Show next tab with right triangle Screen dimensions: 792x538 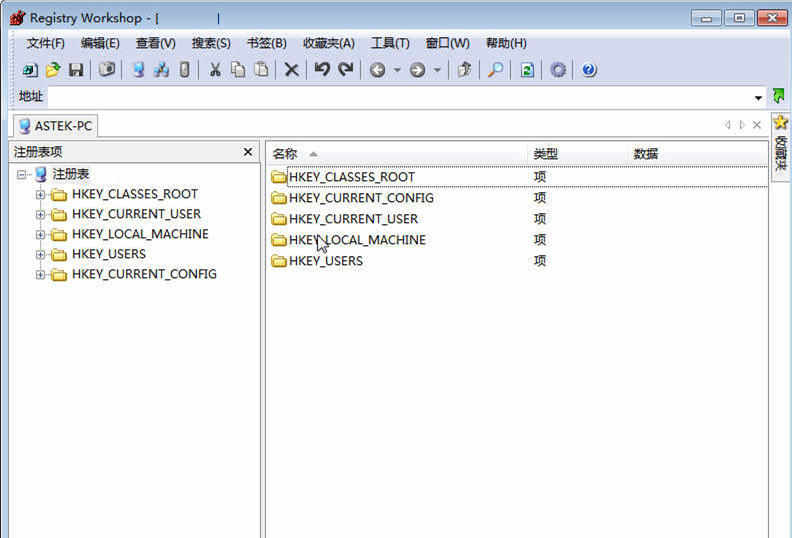click(742, 125)
